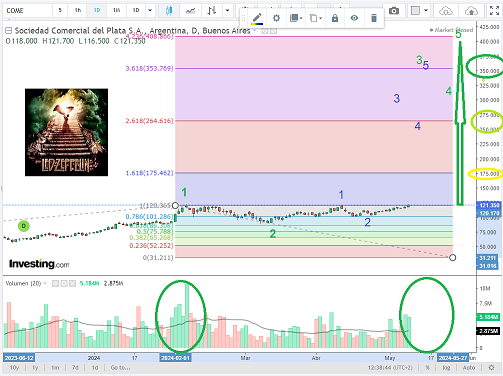This screenshot has height=376, width=503.
Task: Select the 1h interval
Action: pyautogui.click(x=78, y=10)
